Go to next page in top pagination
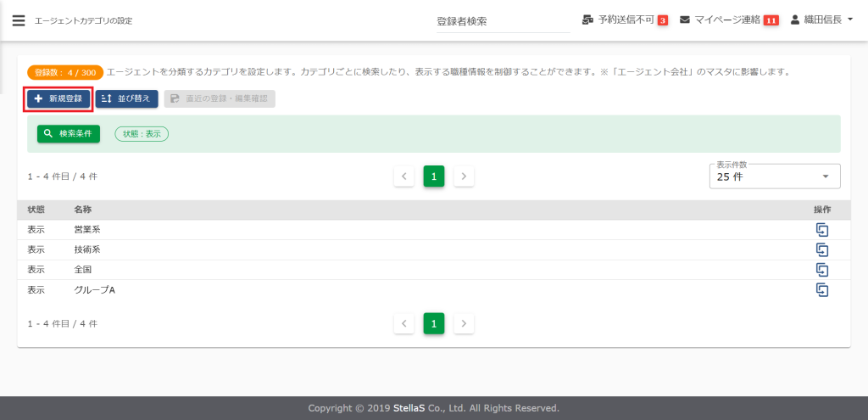The width and height of the screenshot is (868, 420). point(464,176)
